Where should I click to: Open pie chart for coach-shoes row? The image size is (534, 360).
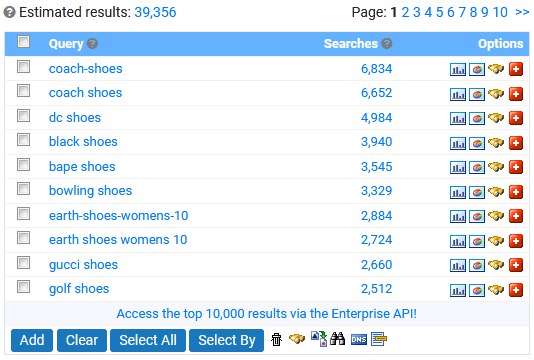pyautogui.click(x=477, y=69)
